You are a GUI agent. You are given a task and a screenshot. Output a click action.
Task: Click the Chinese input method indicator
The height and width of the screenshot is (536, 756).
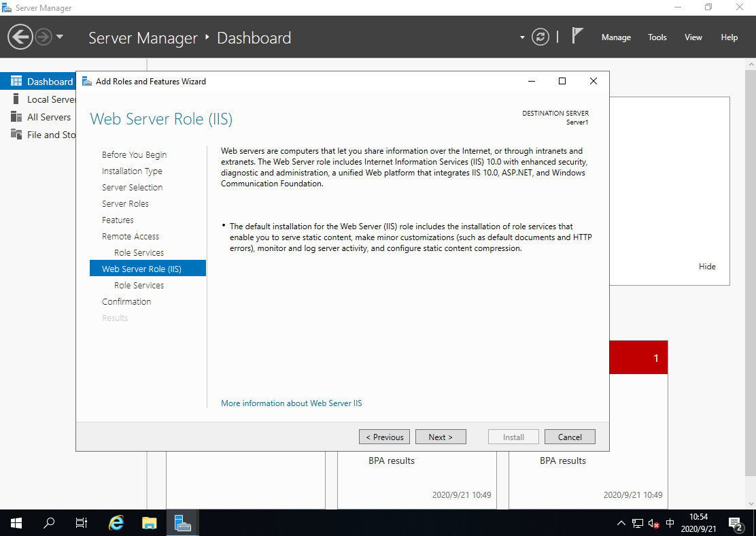click(670, 523)
